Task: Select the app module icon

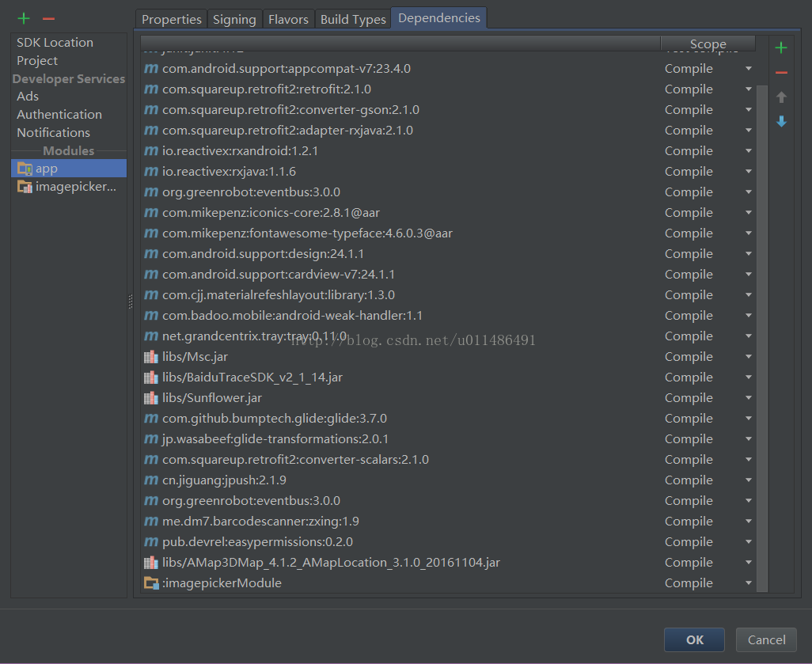Action: click(25, 169)
